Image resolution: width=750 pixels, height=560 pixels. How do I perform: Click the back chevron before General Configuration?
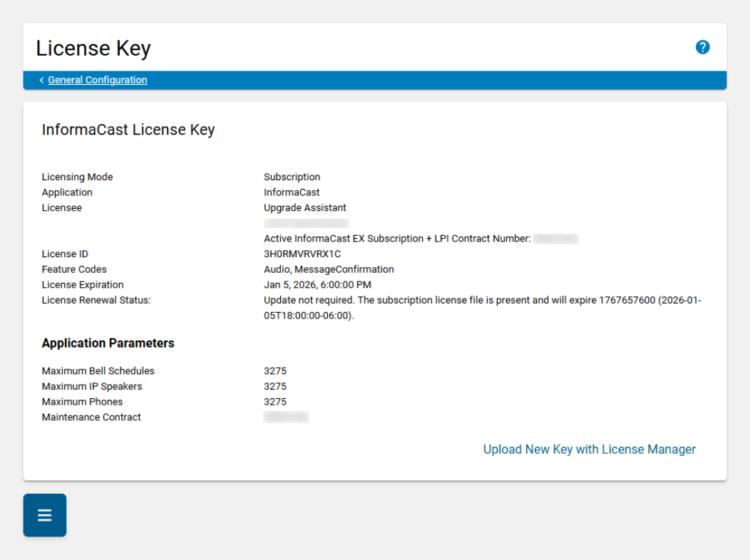41,81
